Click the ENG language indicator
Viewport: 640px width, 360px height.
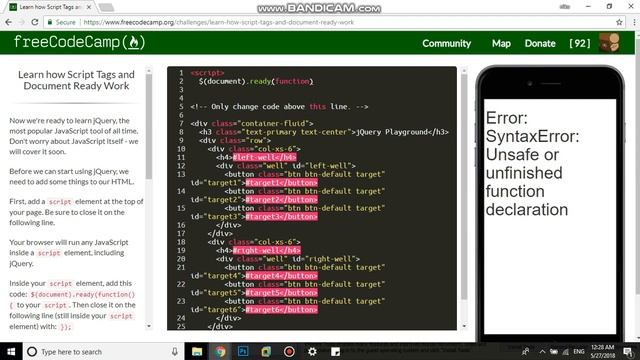(x=578, y=351)
